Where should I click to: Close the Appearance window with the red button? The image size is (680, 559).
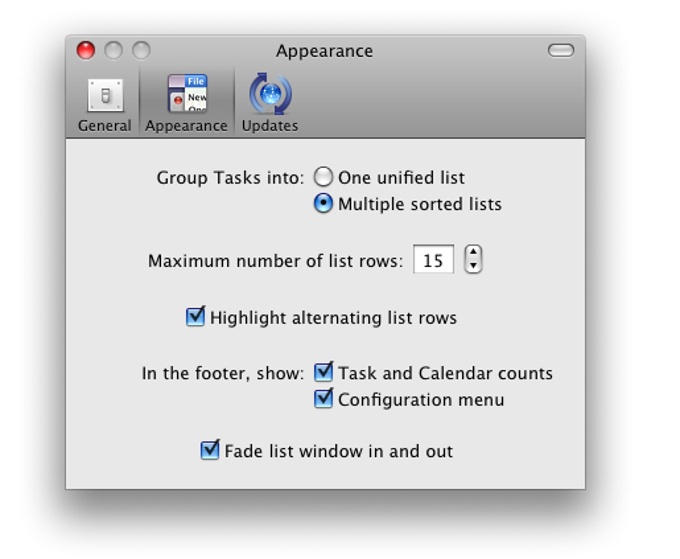(86, 50)
